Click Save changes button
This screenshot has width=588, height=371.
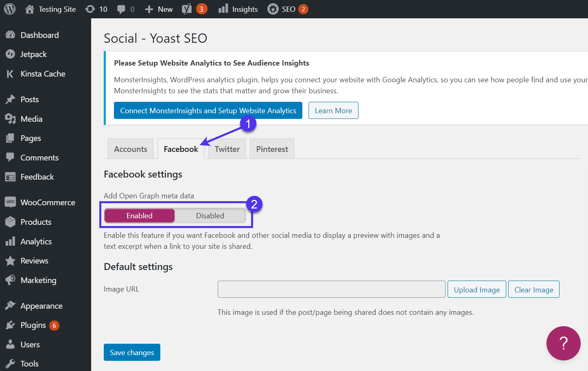click(132, 352)
